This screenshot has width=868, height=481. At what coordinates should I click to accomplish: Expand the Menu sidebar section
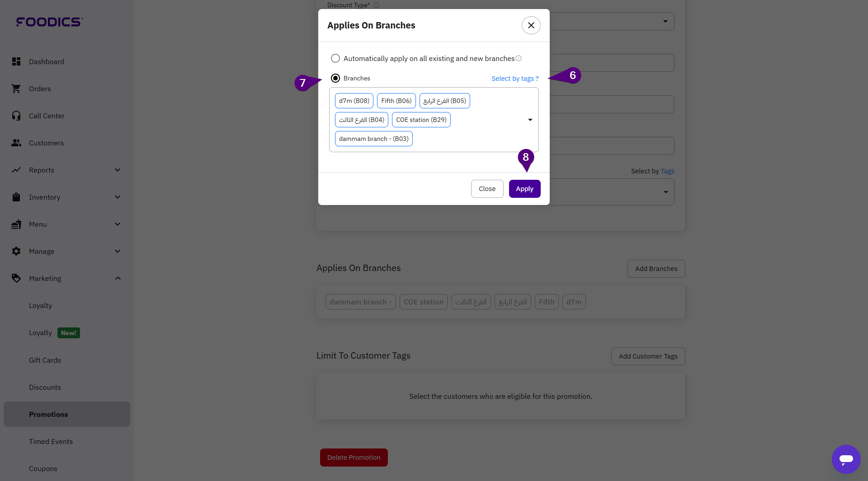pos(118,224)
